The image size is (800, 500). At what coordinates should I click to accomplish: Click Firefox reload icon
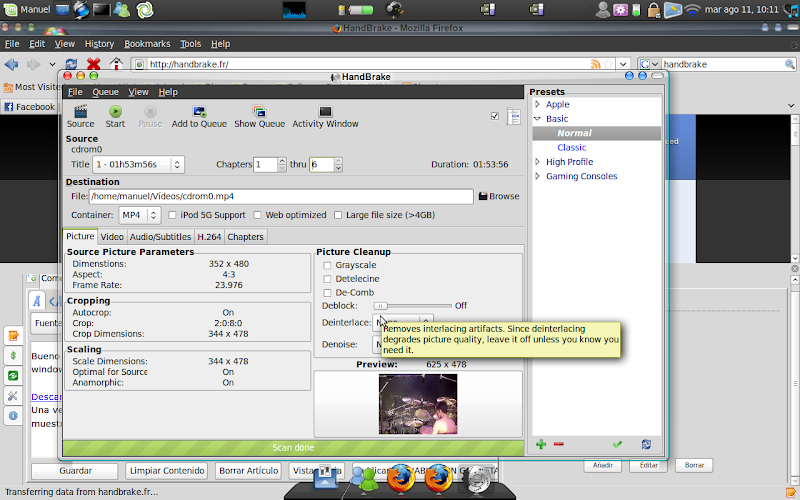tap(71, 64)
